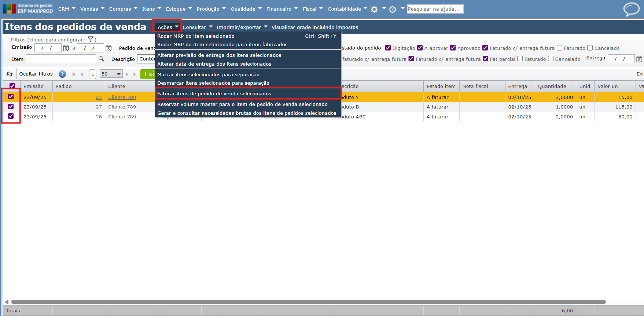Choose Alterar data de entrega dos itens selecionados
The height and width of the screenshot is (316, 644).
[248, 64]
